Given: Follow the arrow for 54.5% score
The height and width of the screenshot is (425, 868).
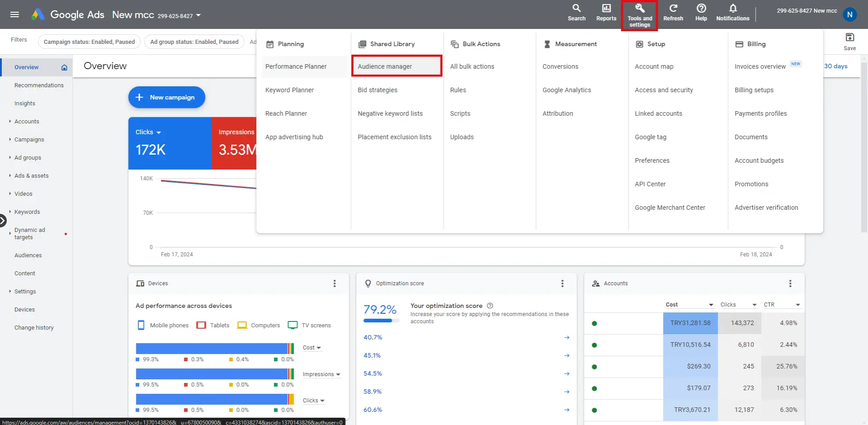Looking at the screenshot, I should tap(567, 374).
